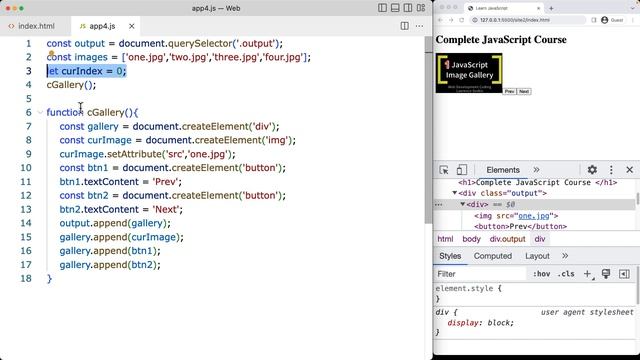Open DevTools settings gear
Image resolution: width=640 pixels, height=360 pixels.
(x=592, y=170)
